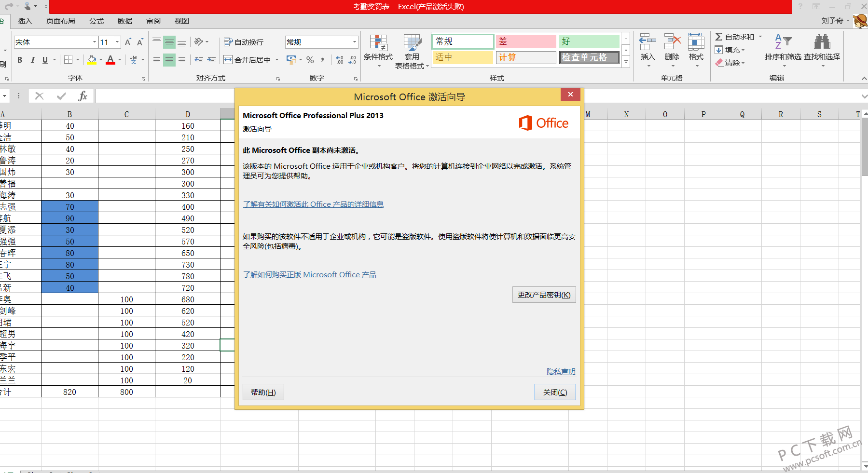Increase decimal places
The width and height of the screenshot is (868, 473).
(x=340, y=60)
